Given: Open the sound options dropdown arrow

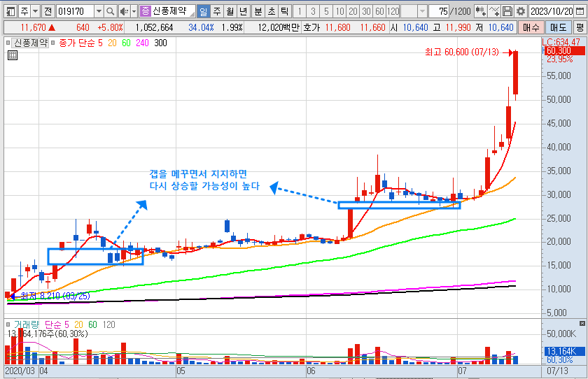Looking at the screenshot, I should click(x=134, y=11).
